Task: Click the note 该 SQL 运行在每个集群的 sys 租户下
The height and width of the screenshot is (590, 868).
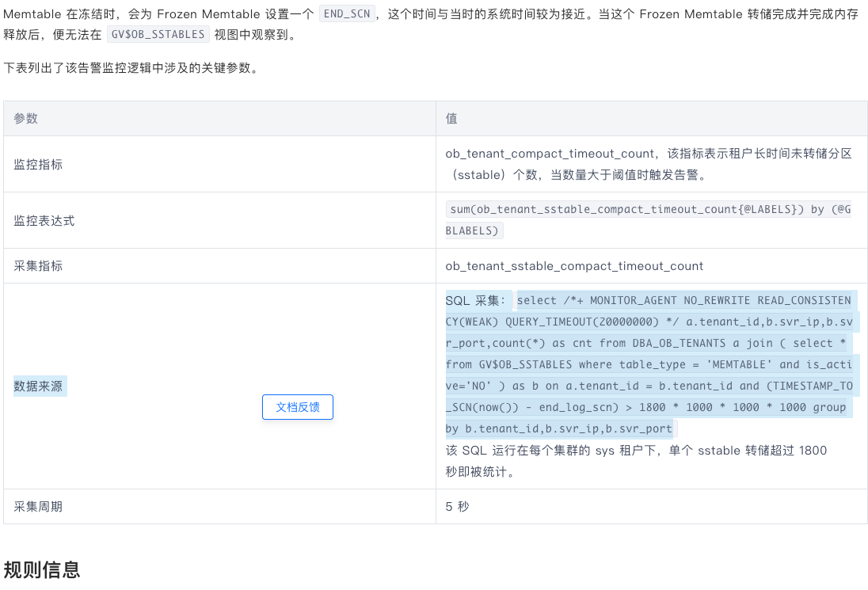Action: coord(636,460)
